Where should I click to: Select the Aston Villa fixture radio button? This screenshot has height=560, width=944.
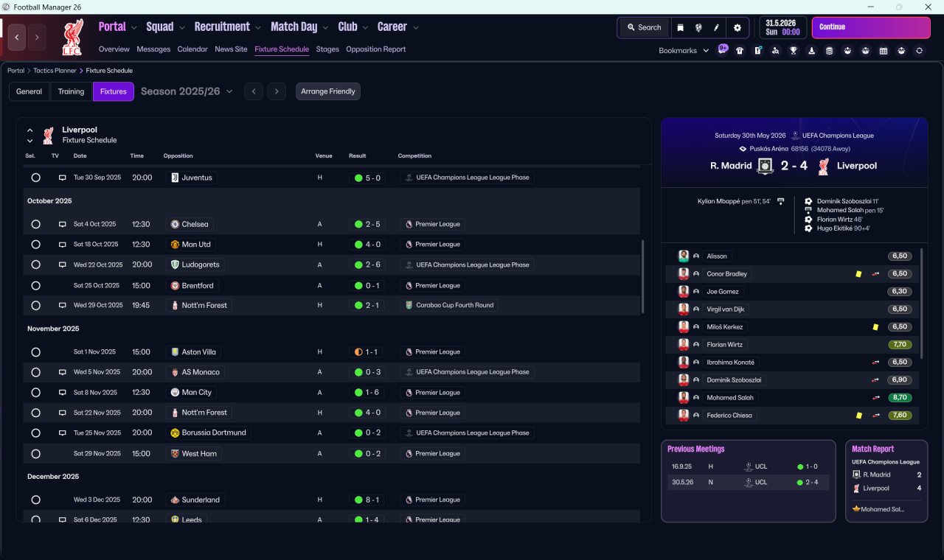pyautogui.click(x=35, y=352)
